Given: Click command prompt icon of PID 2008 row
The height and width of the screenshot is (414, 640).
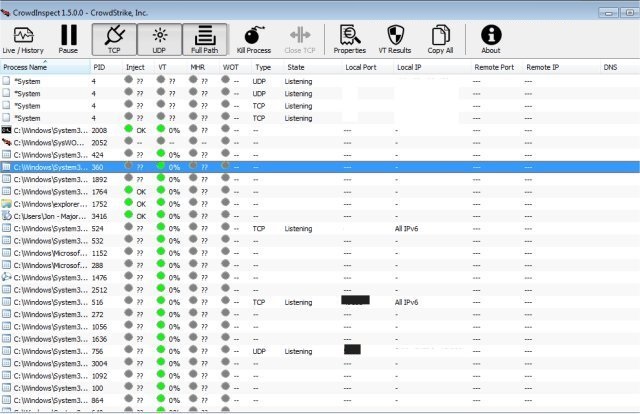Looking at the screenshot, I should 6,130.
